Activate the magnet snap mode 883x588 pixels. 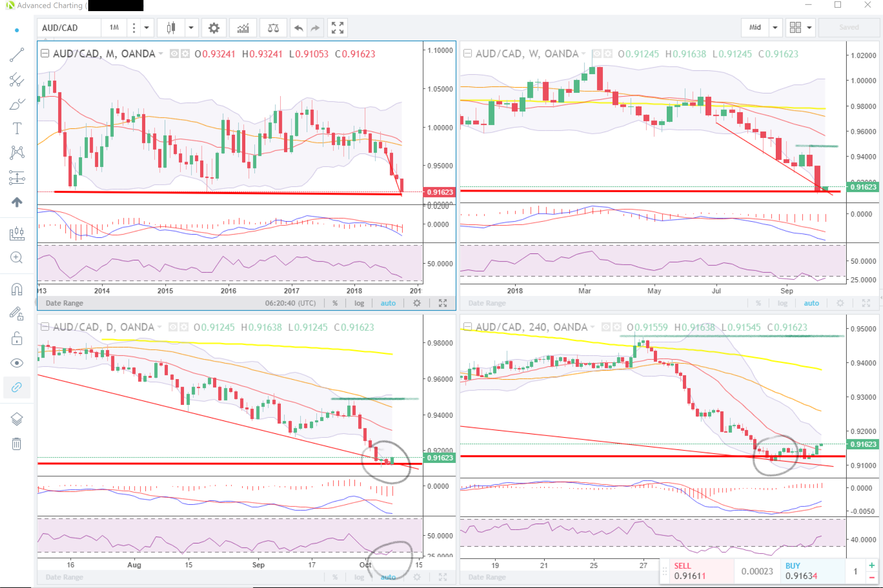[16, 290]
